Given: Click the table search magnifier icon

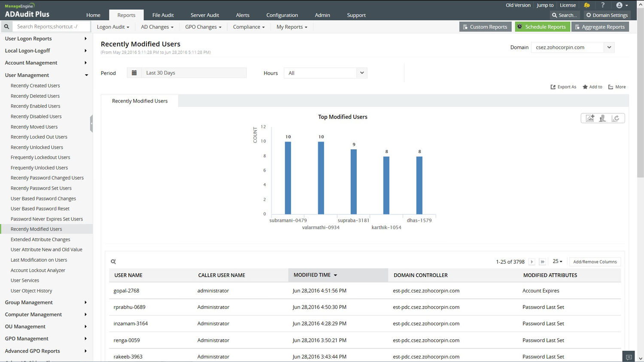Looking at the screenshot, I should tap(113, 262).
